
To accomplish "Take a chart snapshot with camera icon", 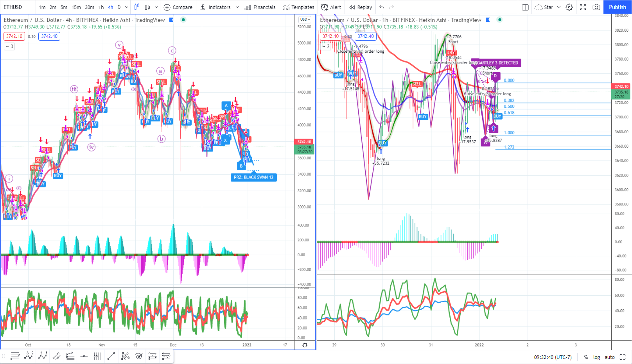I will 596,7.
